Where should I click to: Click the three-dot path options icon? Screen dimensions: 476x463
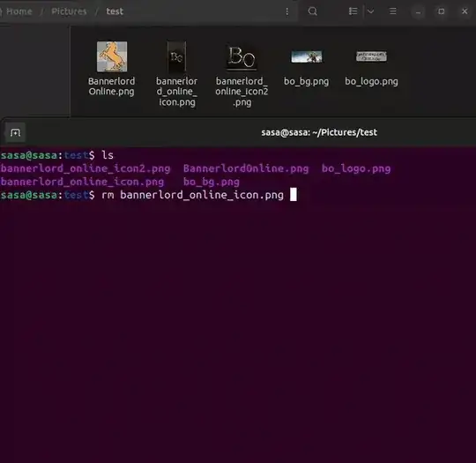(286, 11)
